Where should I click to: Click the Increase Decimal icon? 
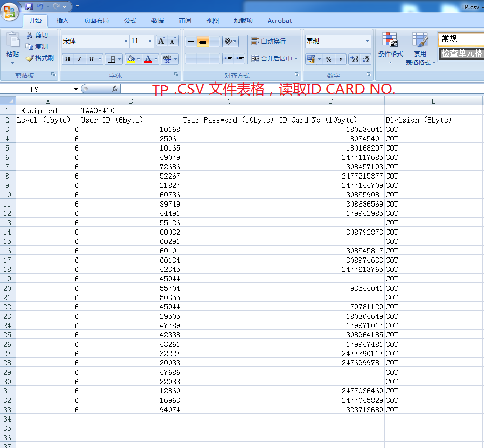pos(354,59)
